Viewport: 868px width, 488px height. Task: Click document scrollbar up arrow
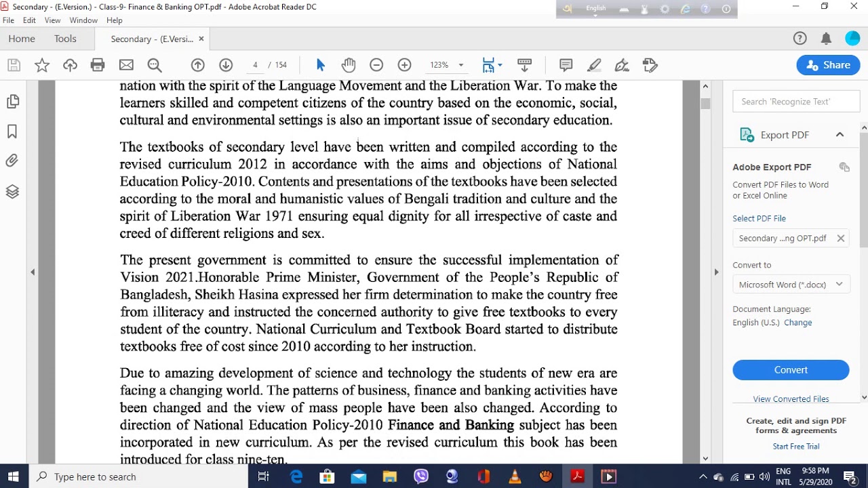point(705,86)
